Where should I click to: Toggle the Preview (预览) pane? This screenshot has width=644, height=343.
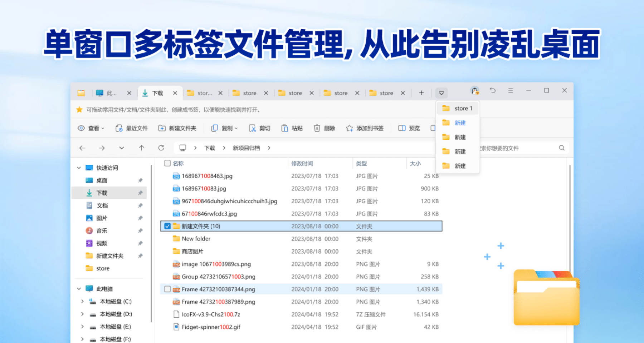coord(409,128)
